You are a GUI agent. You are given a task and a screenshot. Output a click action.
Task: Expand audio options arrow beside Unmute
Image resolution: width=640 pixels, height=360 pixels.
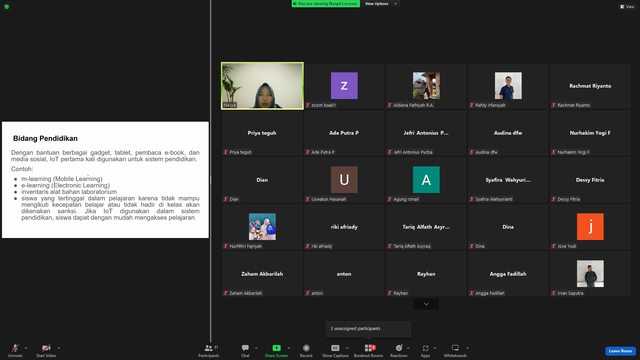[x=26, y=348]
